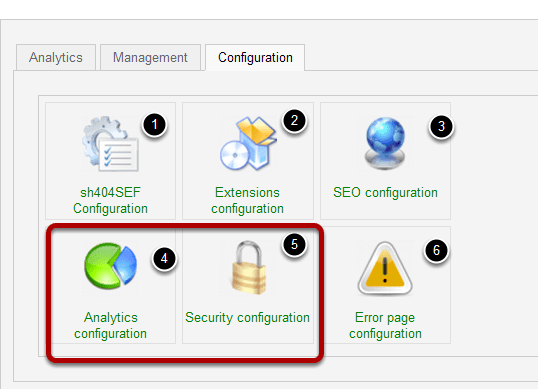Click the sh404SEF gear and checklist icon
538x389 pixels.
coord(110,144)
